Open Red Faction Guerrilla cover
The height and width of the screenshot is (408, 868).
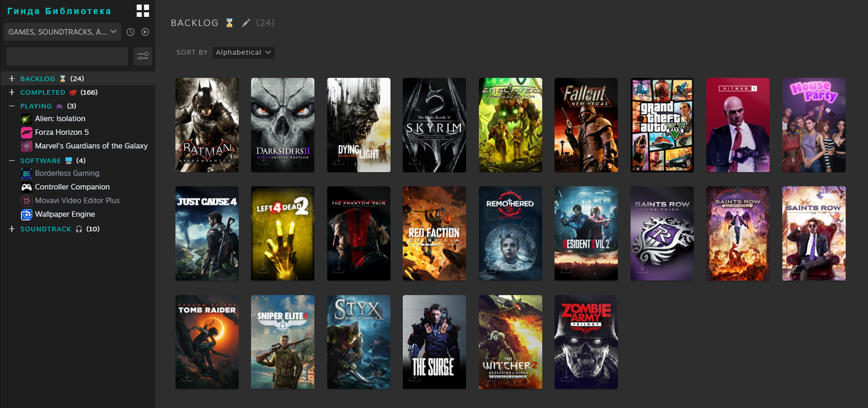tap(435, 234)
